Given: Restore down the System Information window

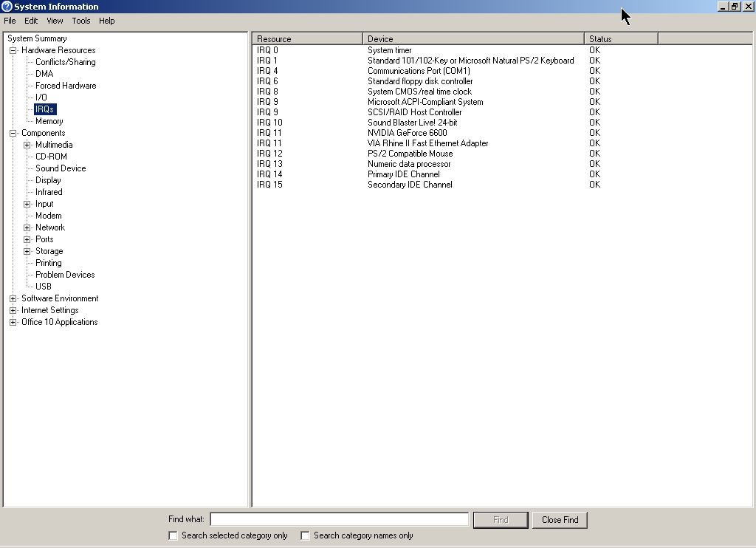Looking at the screenshot, I should coord(735,6).
